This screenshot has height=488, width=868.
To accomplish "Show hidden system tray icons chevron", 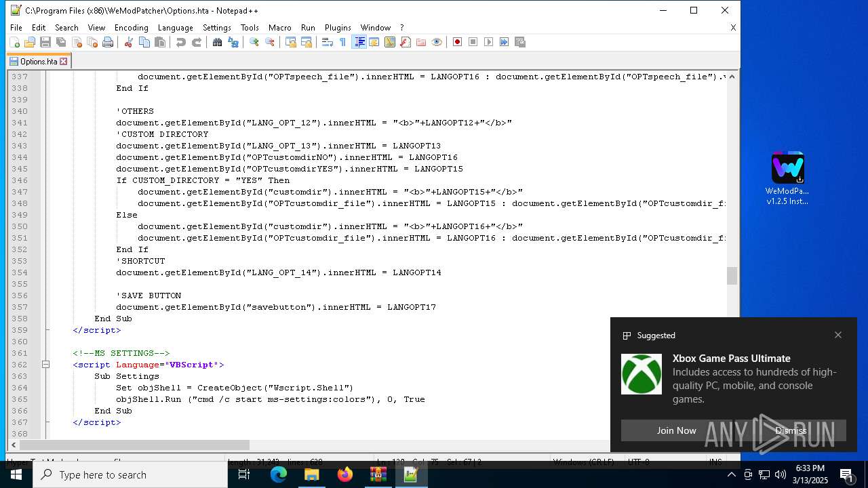I will 731,474.
